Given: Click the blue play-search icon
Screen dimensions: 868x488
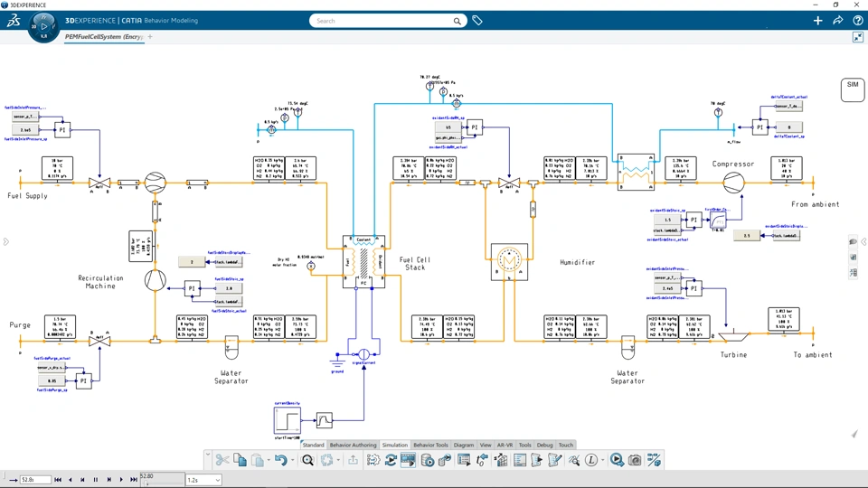Looking at the screenshot, I should 617,460.
